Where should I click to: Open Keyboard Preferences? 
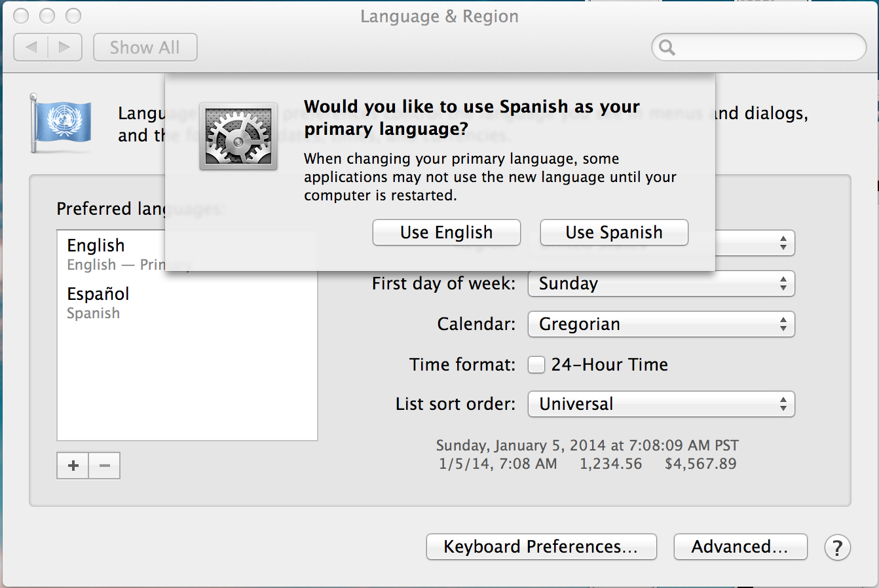(541, 547)
